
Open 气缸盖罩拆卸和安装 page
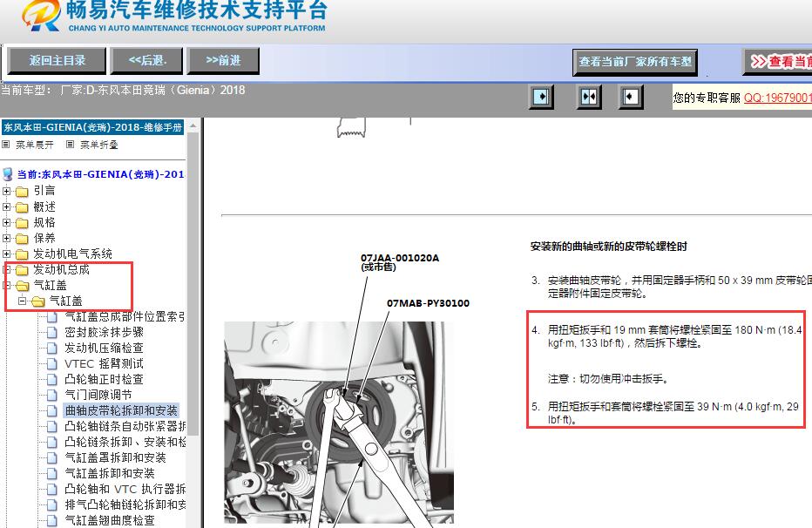[116, 457]
